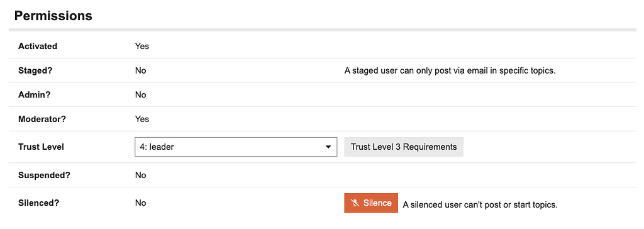644x229 pixels.
Task: Click the 'No' value next to Staged?
Action: click(140, 70)
